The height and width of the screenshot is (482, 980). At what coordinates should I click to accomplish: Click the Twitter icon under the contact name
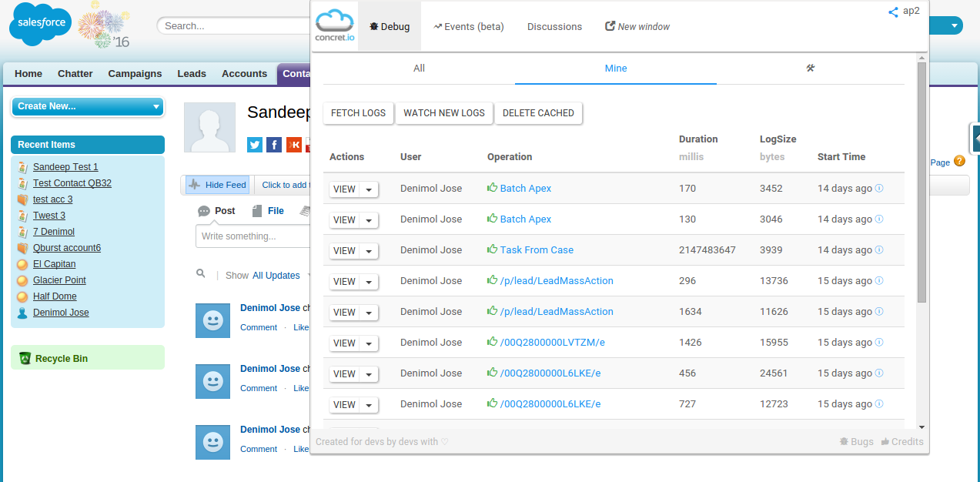[255, 145]
